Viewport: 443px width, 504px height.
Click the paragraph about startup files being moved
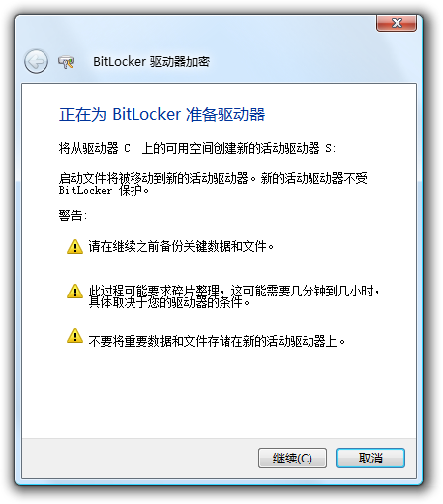click(214, 184)
